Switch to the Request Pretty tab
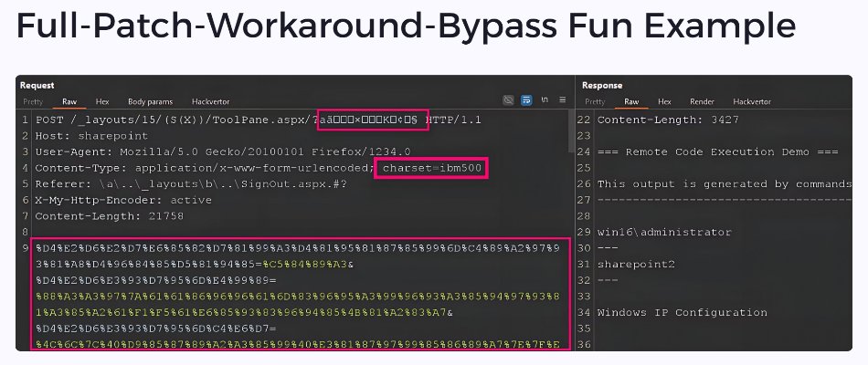Viewport: 868px width, 365px height. pos(33,102)
